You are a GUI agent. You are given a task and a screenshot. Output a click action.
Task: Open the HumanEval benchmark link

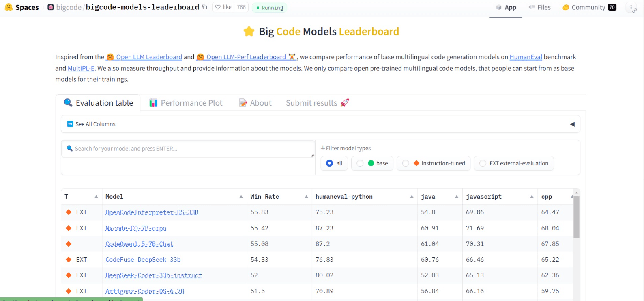point(526,57)
